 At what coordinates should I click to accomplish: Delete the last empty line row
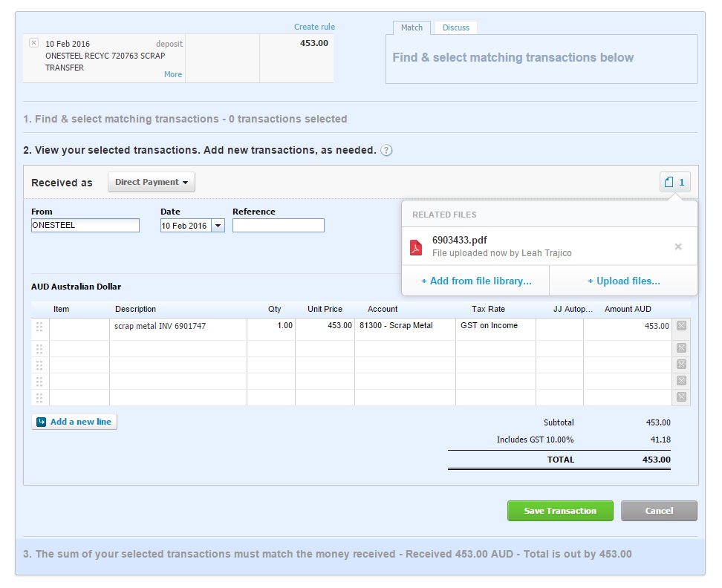[681, 397]
